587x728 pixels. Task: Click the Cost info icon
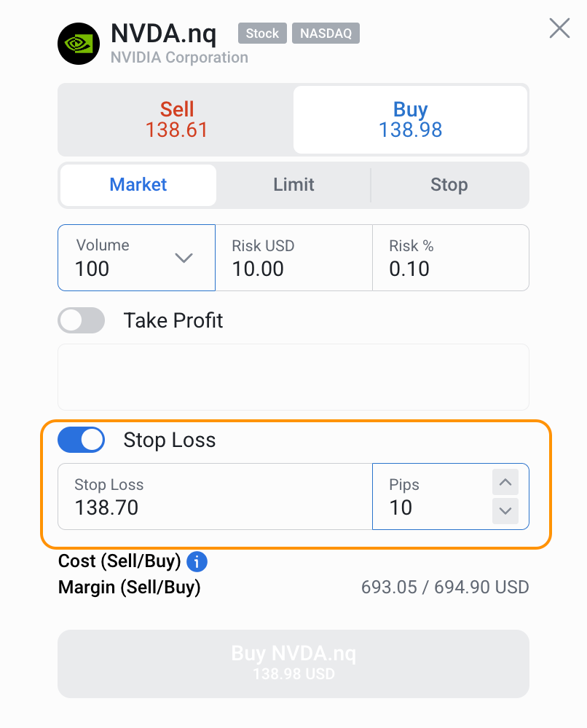pos(197,562)
